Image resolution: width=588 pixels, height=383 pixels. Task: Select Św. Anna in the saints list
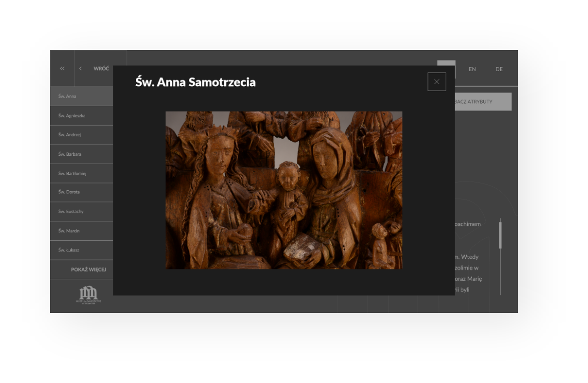81,96
